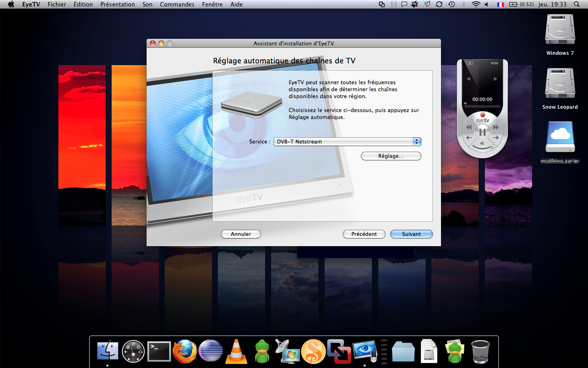588x368 pixels.
Task: Launch the orange S scroll app in Dock
Action: click(x=313, y=351)
